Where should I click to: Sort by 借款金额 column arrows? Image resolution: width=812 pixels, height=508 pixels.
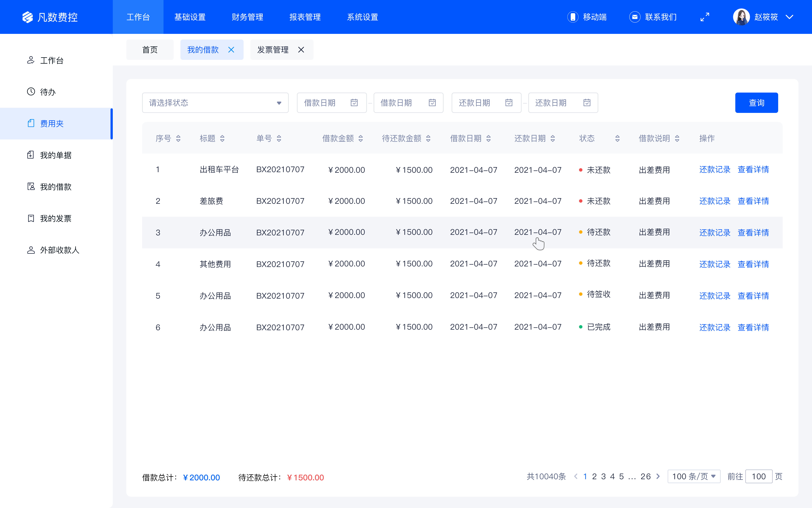pyautogui.click(x=361, y=138)
